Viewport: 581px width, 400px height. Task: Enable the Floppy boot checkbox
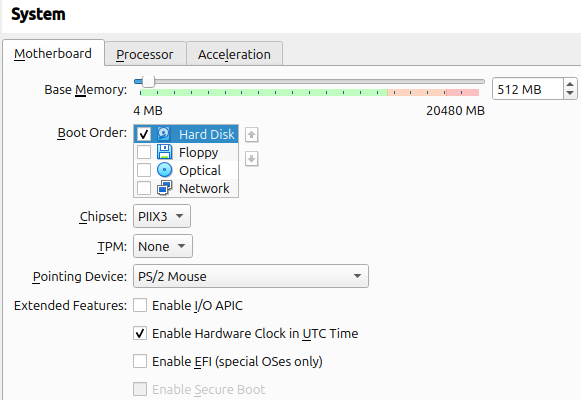coord(144,152)
